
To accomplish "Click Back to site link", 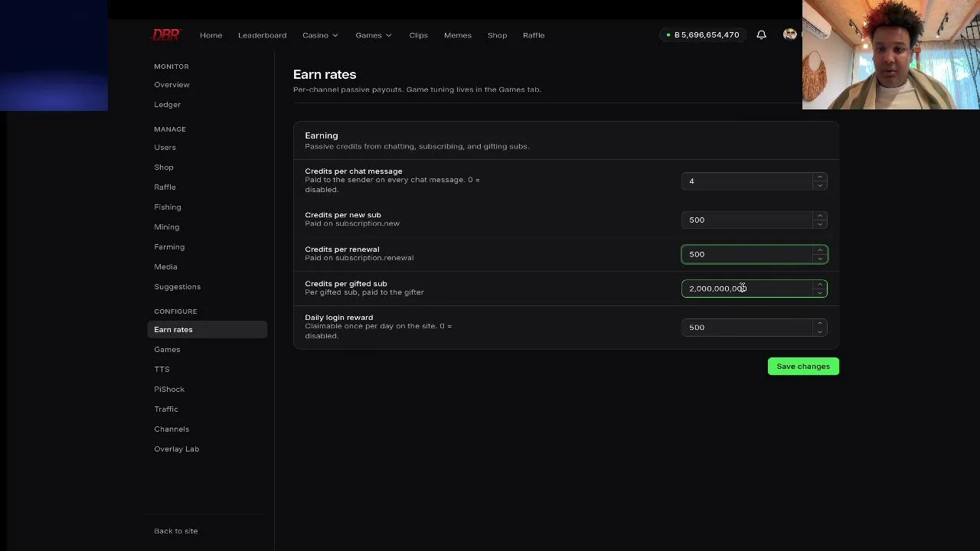I will [175, 530].
